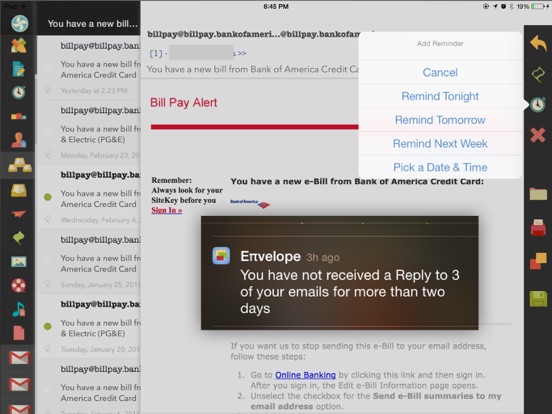Tap the fan logo icon in sidebar
The height and width of the screenshot is (414, 552).
19,23
